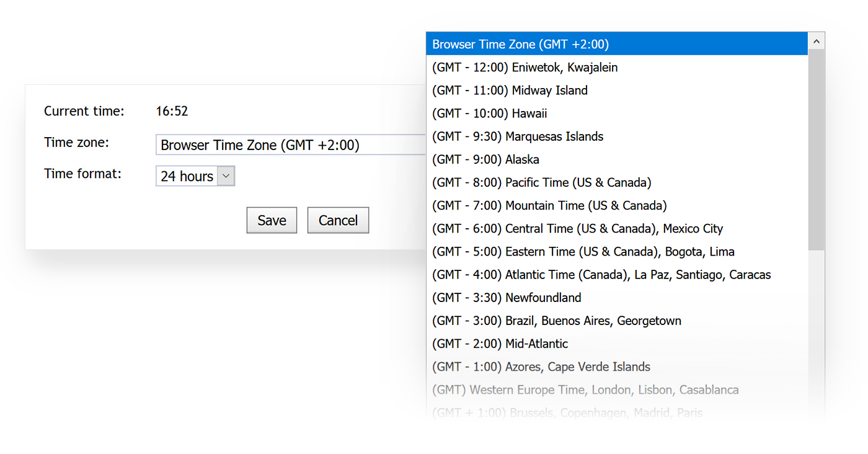Image resolution: width=868 pixels, height=454 pixels.
Task: Choose the Midway Island time zone
Action: coord(510,90)
